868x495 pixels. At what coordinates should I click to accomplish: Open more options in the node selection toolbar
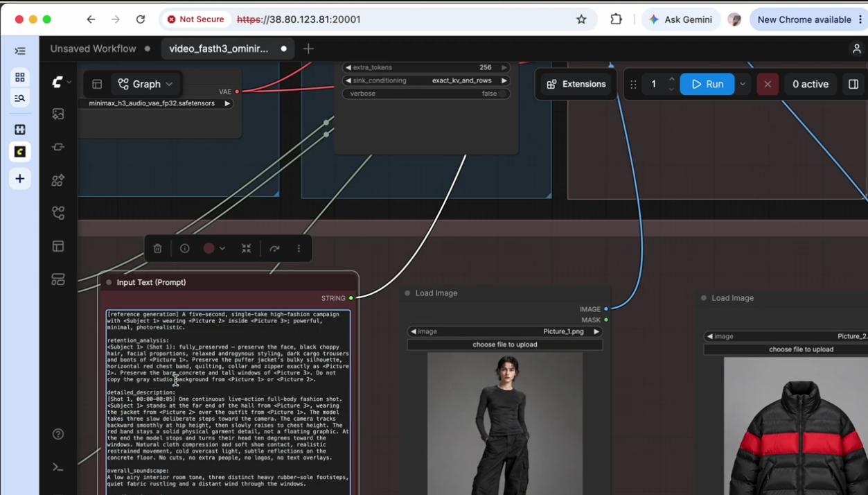click(299, 248)
